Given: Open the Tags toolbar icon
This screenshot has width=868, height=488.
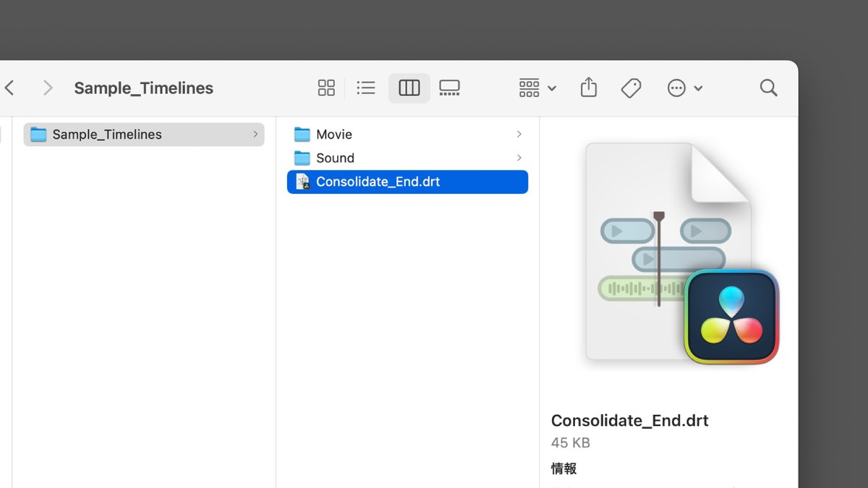Looking at the screenshot, I should click(x=631, y=88).
